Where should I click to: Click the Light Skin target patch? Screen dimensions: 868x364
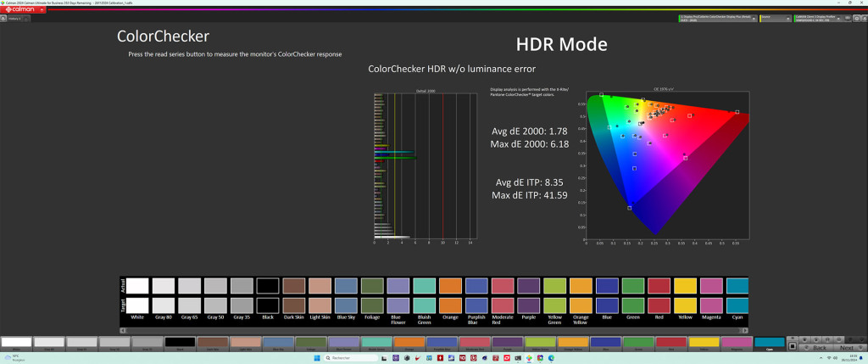pos(320,305)
